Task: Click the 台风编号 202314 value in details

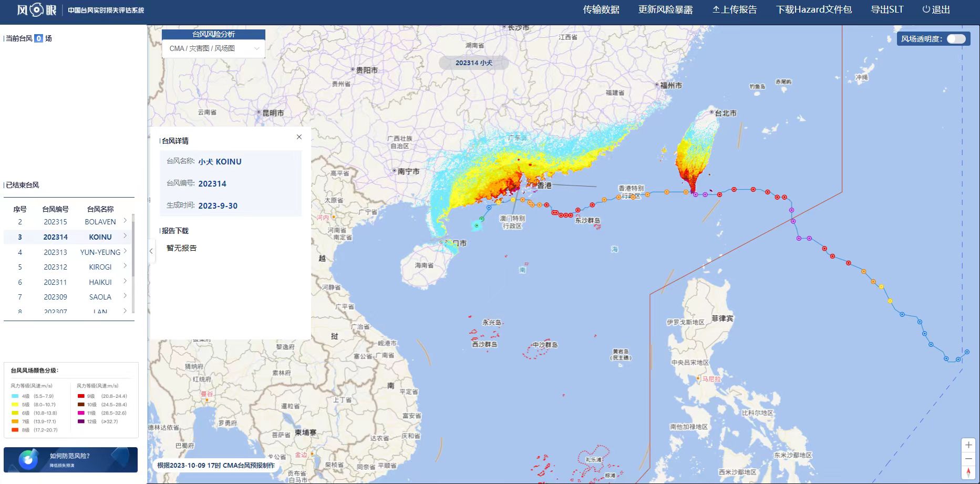Action: point(212,184)
